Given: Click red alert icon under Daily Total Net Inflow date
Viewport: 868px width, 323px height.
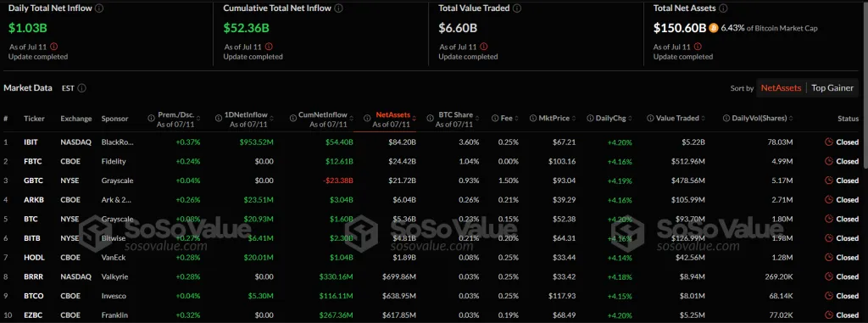Looking at the screenshot, I should coord(53,47).
